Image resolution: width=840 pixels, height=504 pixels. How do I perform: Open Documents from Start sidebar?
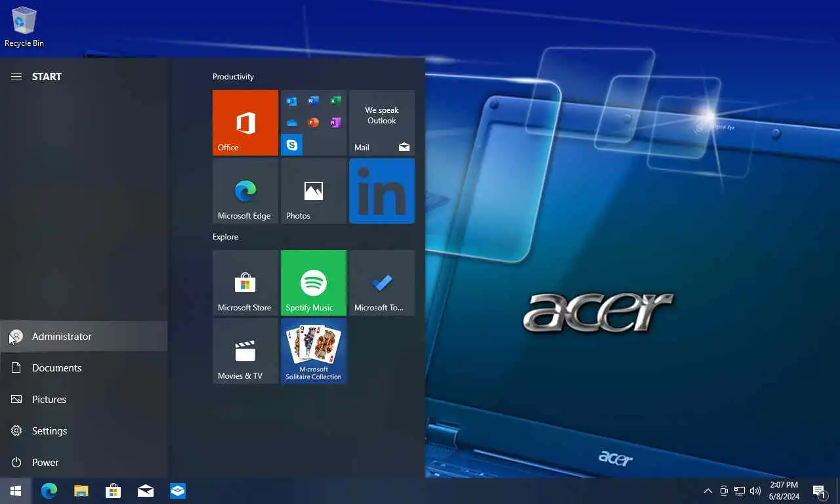tap(84, 367)
